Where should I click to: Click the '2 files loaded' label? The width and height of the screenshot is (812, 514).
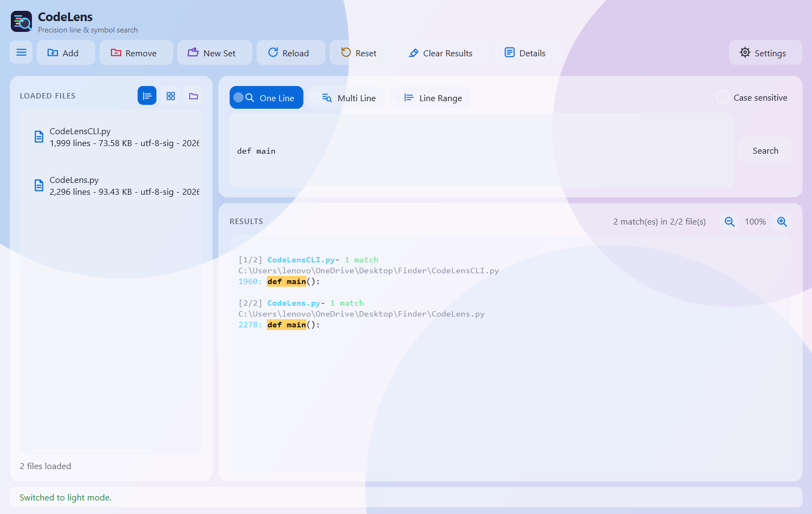[x=45, y=466]
